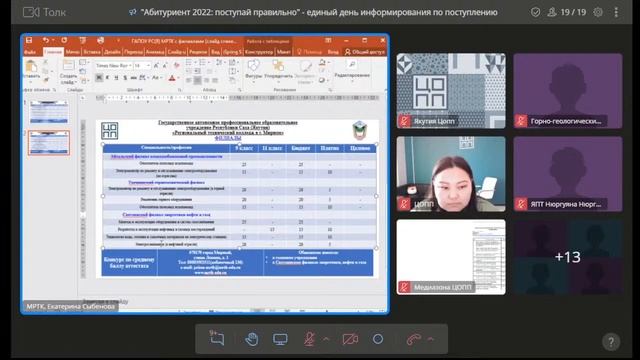Pick the red font color A

[172, 78]
